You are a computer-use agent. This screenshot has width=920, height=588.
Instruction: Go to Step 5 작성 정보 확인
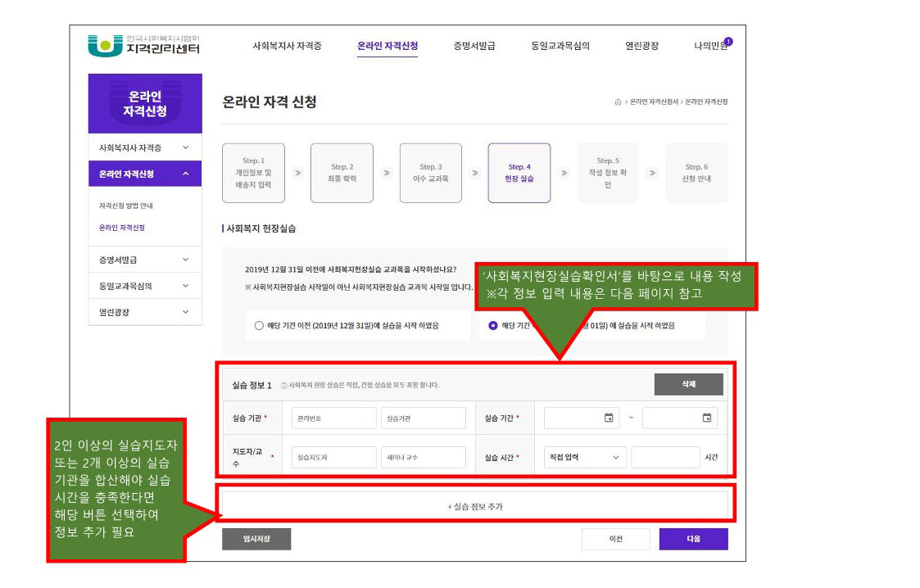point(608,173)
